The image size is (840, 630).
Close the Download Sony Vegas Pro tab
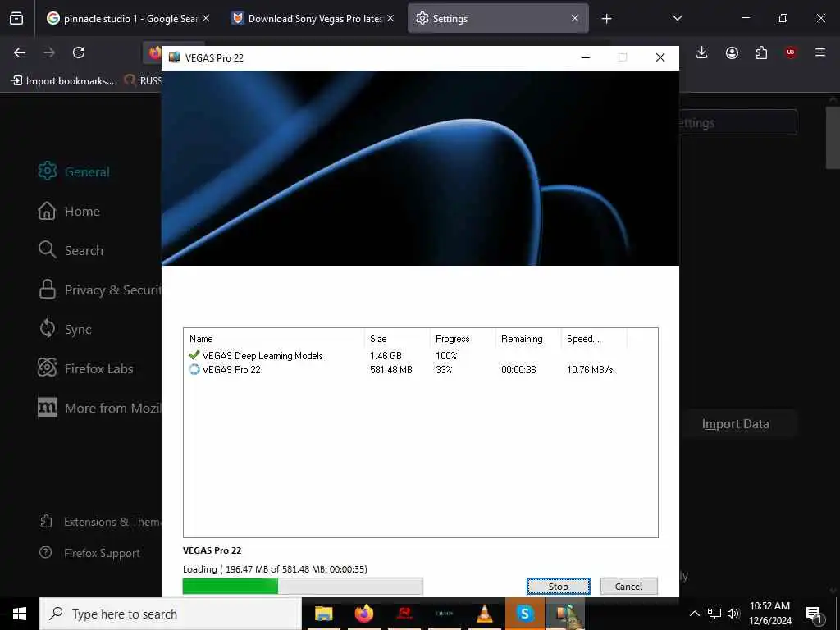[x=390, y=18]
